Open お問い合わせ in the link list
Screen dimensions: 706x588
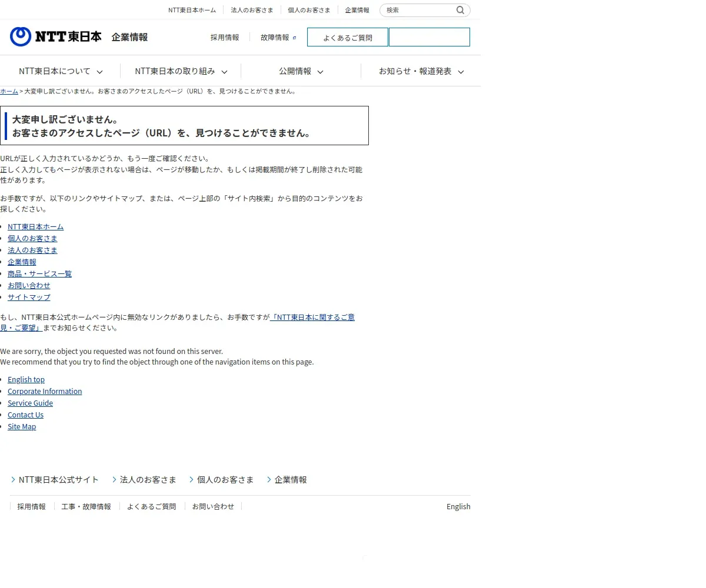pos(29,285)
